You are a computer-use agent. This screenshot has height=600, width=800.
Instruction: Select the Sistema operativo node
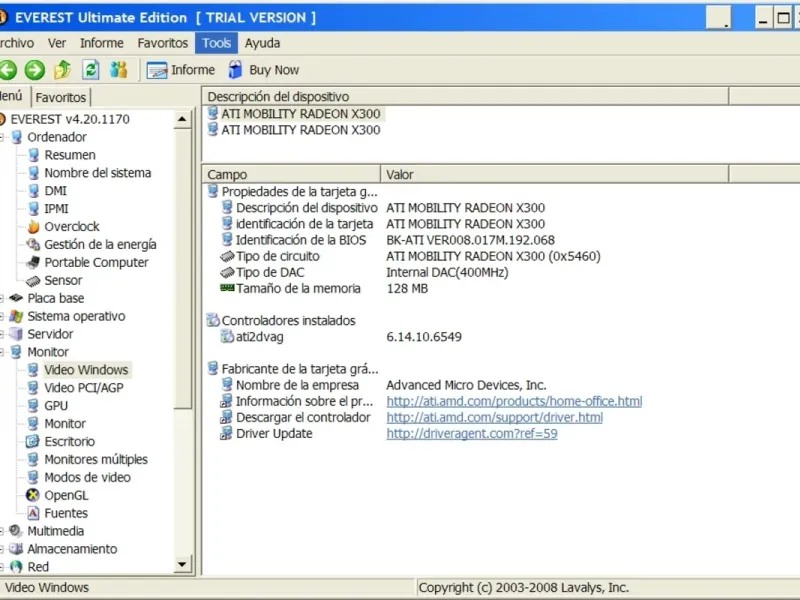[x=67, y=316]
